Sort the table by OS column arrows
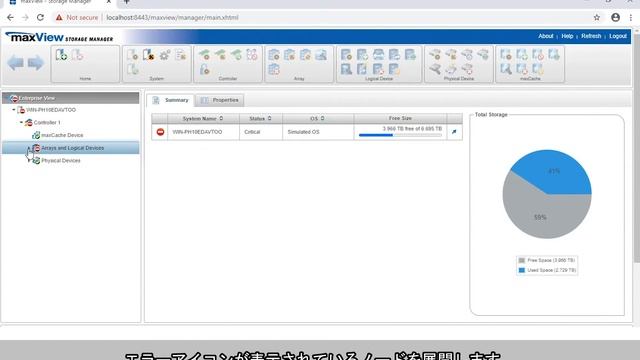The image size is (640, 360). (322, 118)
